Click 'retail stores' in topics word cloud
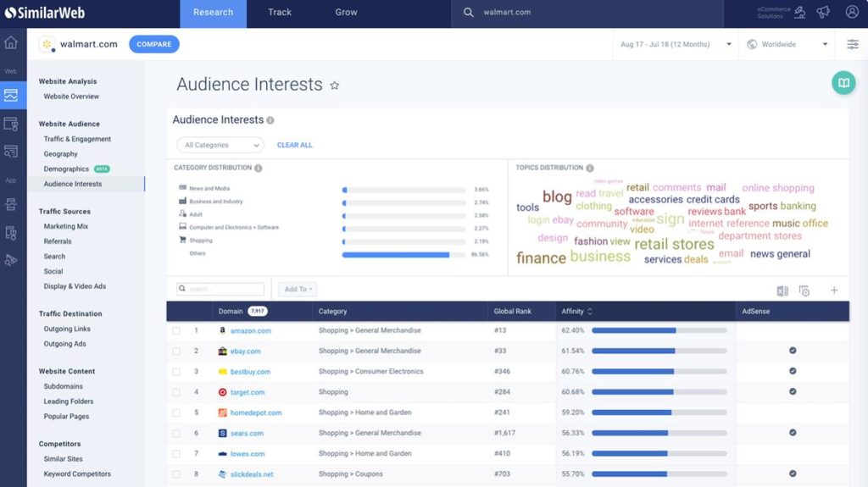Viewport: 868px width, 487px height. pos(674,244)
